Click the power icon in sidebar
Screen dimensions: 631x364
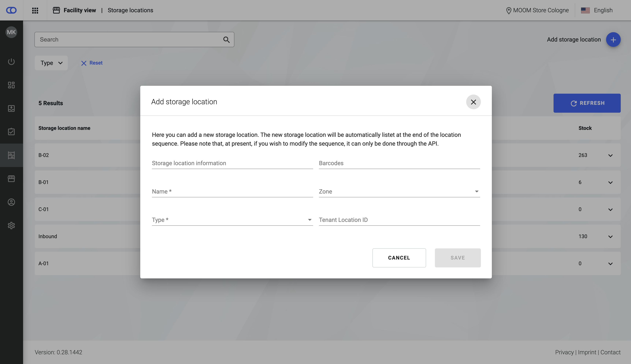(x=11, y=61)
